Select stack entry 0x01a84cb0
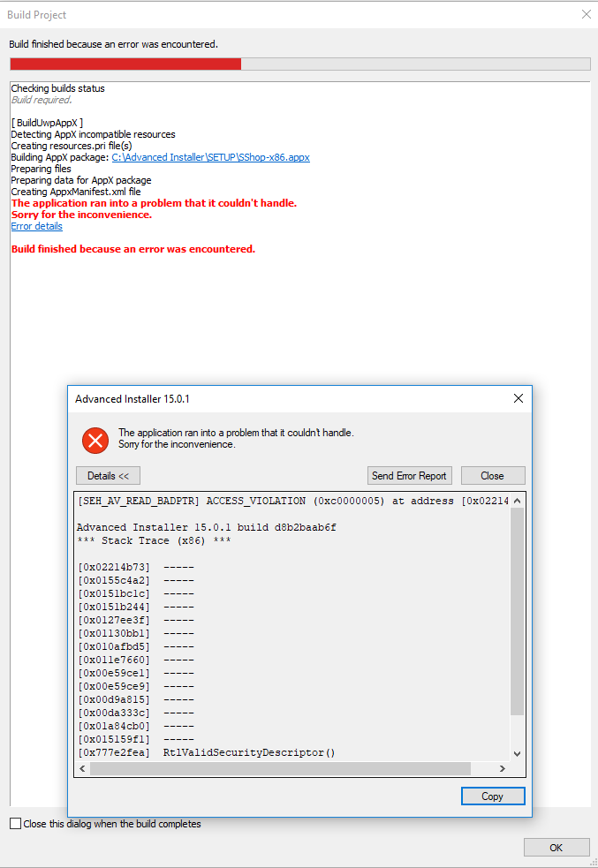 point(136,727)
